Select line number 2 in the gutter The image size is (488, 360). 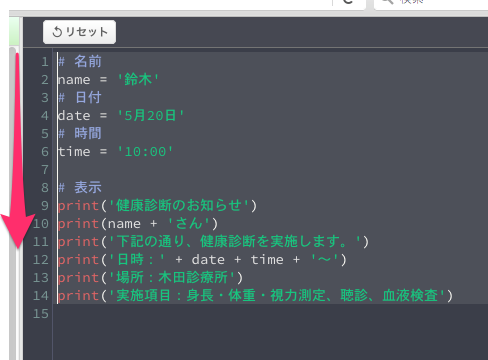click(x=45, y=80)
